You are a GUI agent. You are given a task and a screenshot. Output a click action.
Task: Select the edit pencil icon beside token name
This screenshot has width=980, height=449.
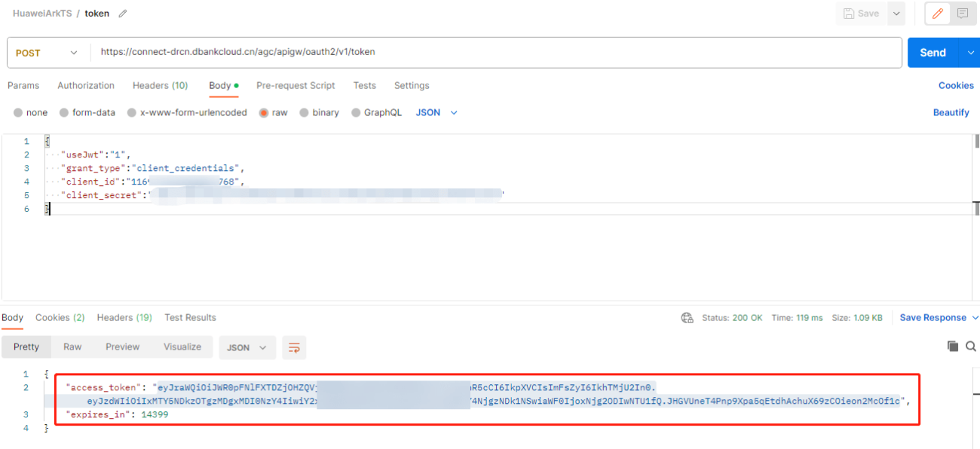123,13
